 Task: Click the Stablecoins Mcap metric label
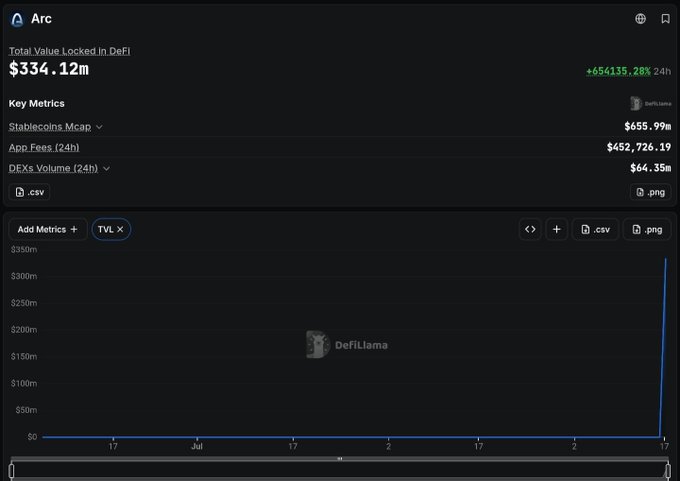tap(50, 127)
